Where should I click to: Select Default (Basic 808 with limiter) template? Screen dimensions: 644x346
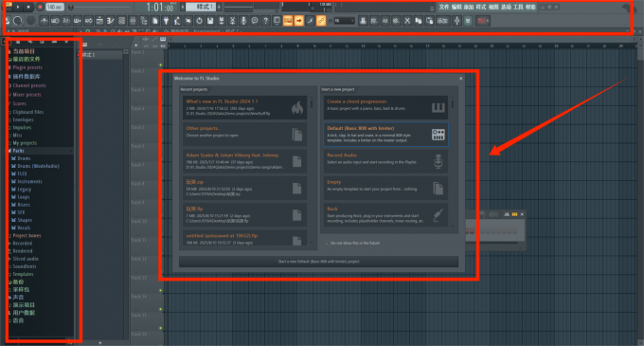pyautogui.click(x=385, y=135)
